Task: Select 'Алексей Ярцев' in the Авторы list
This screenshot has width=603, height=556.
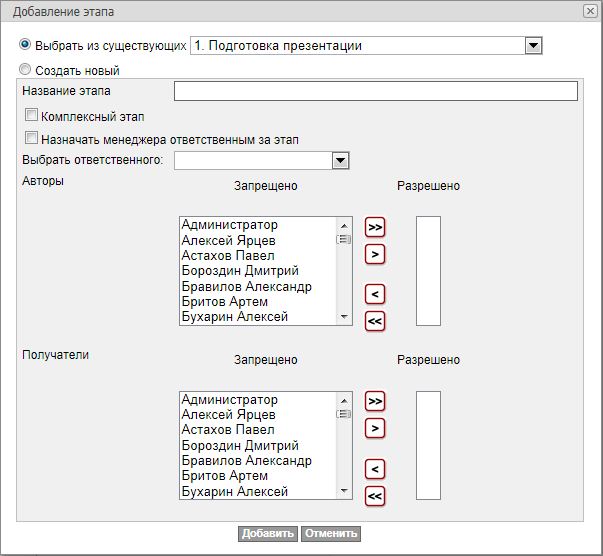Action: point(228,240)
